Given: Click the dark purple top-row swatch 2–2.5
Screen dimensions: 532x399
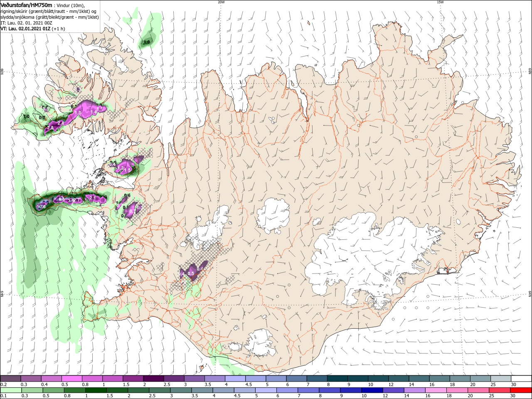Looking at the screenshot, I should tap(153, 379).
